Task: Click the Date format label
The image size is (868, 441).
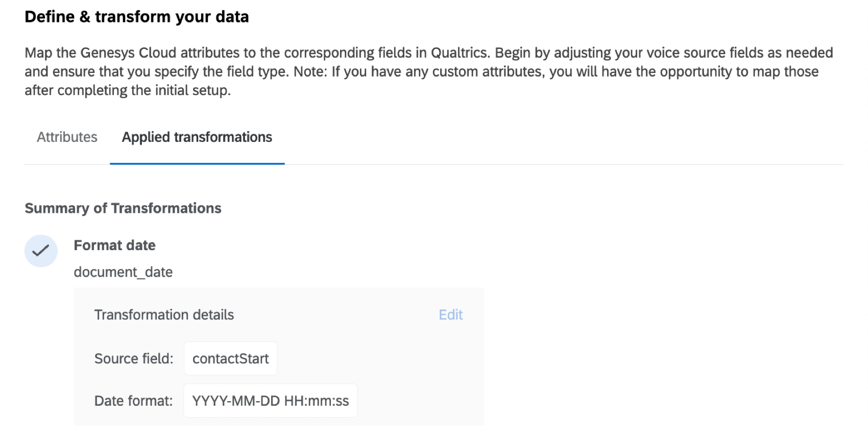Action: (133, 401)
